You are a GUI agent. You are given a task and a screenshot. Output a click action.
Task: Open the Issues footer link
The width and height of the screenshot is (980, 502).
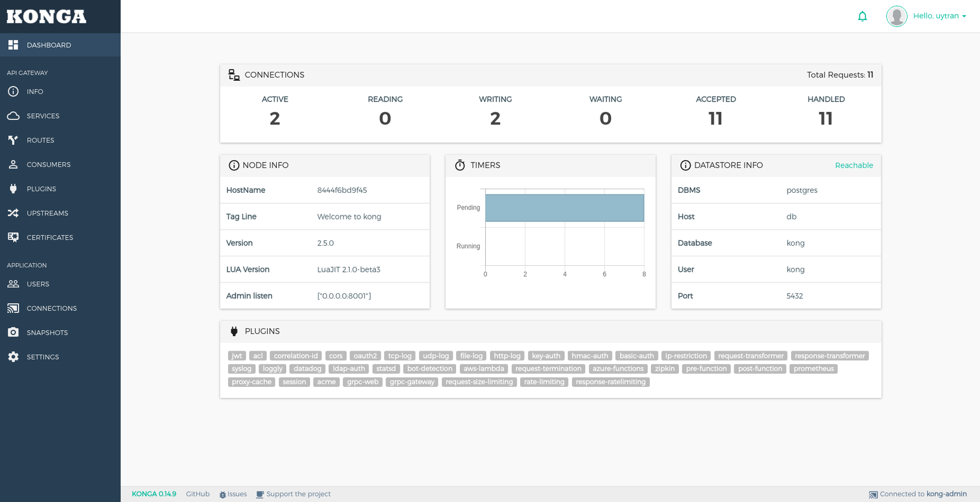pyautogui.click(x=233, y=494)
